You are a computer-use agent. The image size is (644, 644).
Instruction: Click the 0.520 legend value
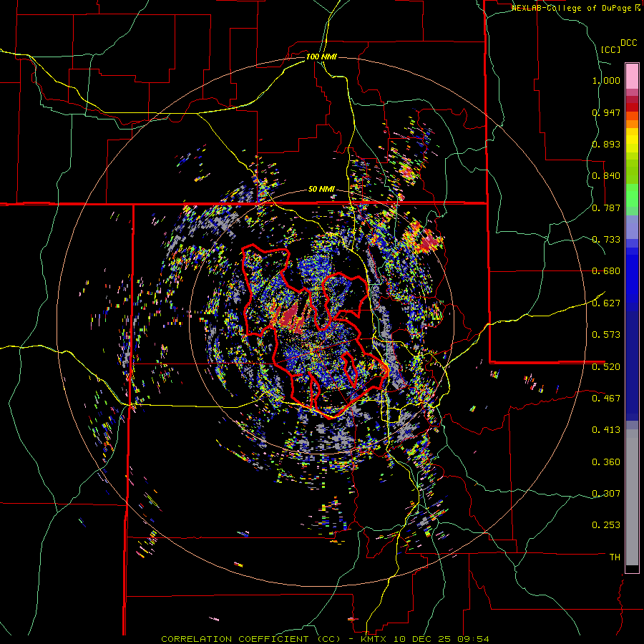coord(606,367)
